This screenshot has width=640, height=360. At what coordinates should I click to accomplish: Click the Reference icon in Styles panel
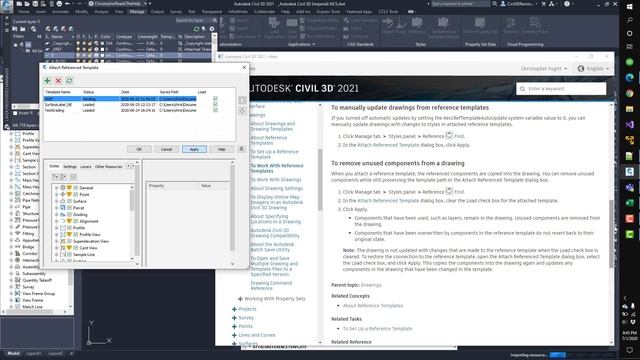[417, 24]
